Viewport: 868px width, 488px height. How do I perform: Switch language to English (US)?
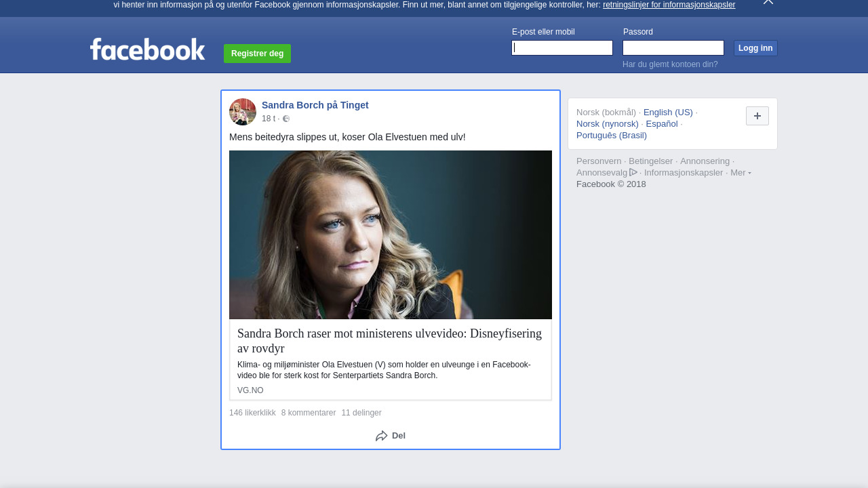coord(668,113)
